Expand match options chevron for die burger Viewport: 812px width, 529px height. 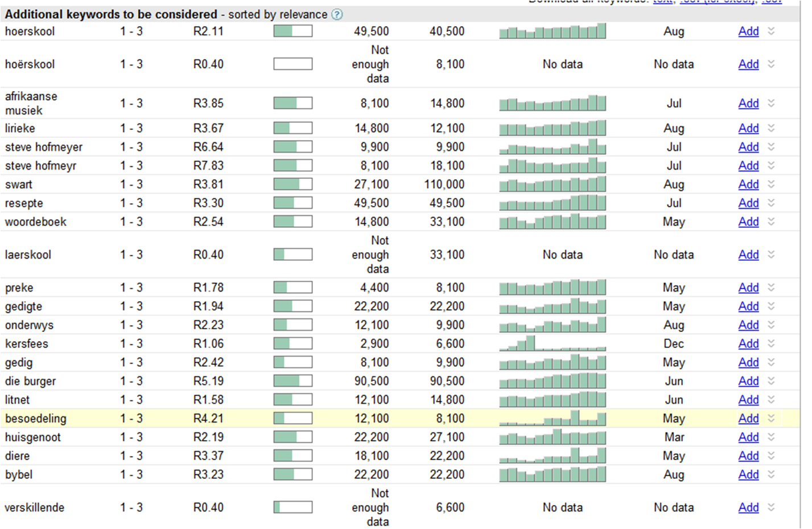tap(771, 381)
